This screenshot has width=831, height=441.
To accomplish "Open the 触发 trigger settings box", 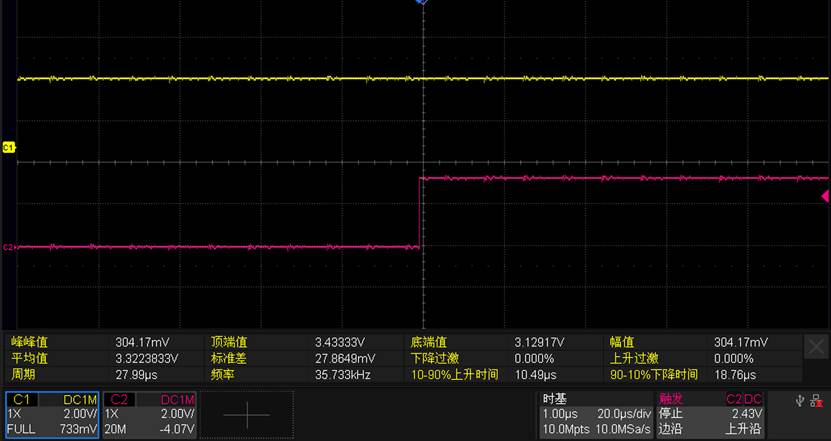I will [711, 414].
